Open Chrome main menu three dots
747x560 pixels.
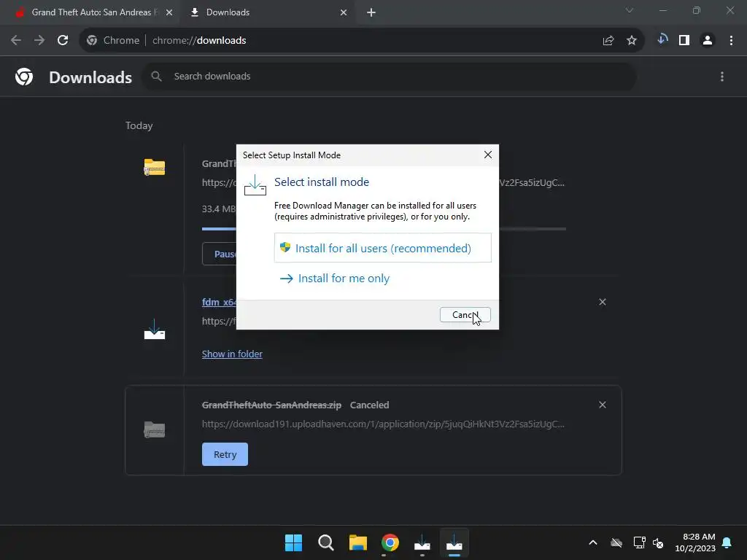click(731, 41)
